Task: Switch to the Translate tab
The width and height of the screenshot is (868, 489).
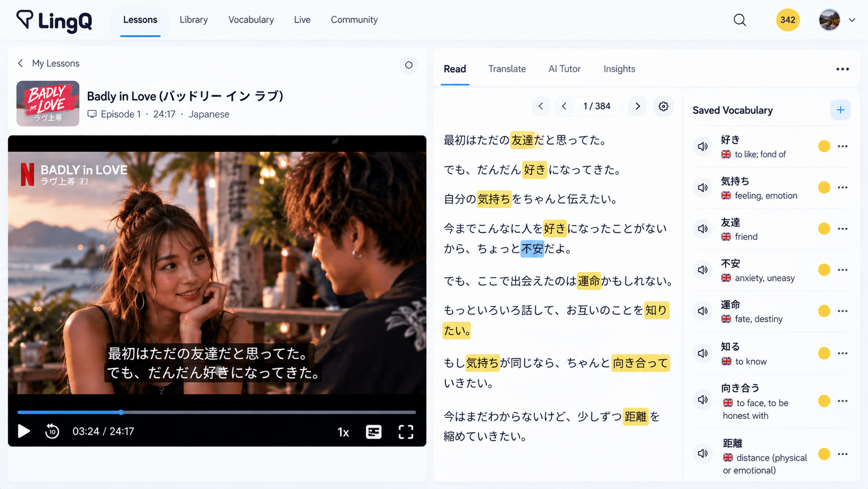Action: (x=507, y=69)
